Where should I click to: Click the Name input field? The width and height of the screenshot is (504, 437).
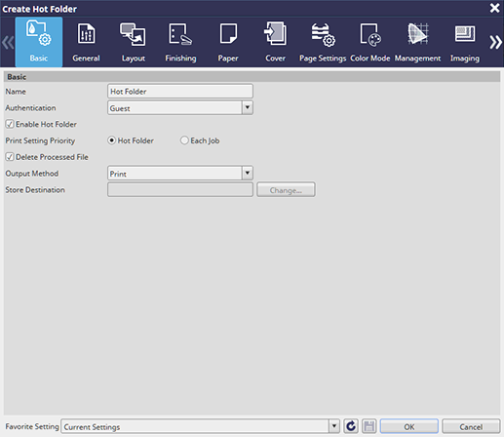coord(180,91)
